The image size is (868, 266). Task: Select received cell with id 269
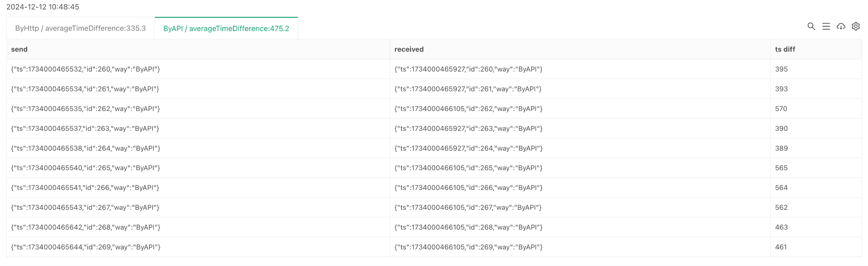pyautogui.click(x=580, y=247)
